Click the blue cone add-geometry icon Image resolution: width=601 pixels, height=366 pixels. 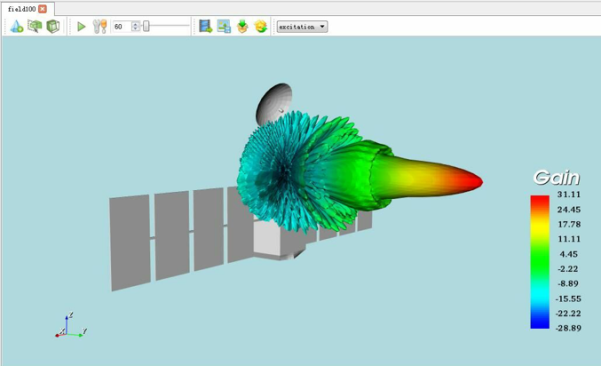pos(16,26)
